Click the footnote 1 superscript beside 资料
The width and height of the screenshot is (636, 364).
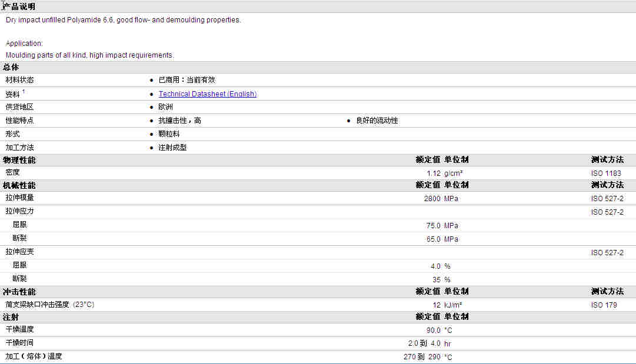coord(24,92)
